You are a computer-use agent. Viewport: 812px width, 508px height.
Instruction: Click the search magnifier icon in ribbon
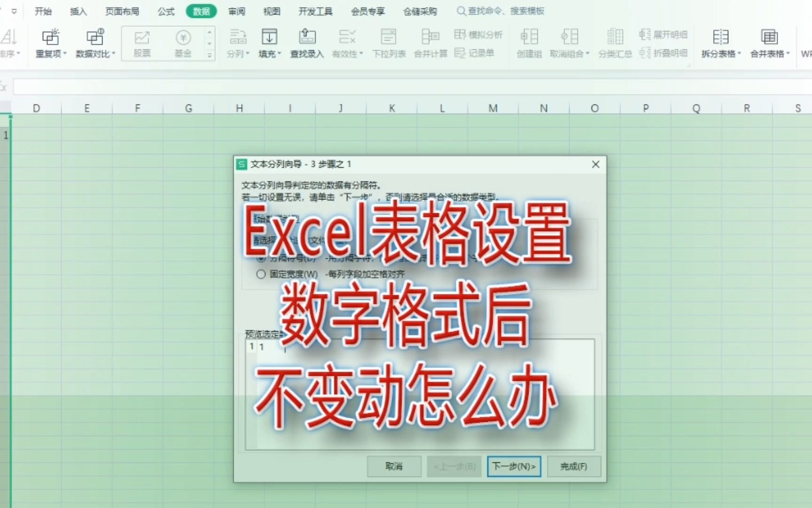click(461, 11)
